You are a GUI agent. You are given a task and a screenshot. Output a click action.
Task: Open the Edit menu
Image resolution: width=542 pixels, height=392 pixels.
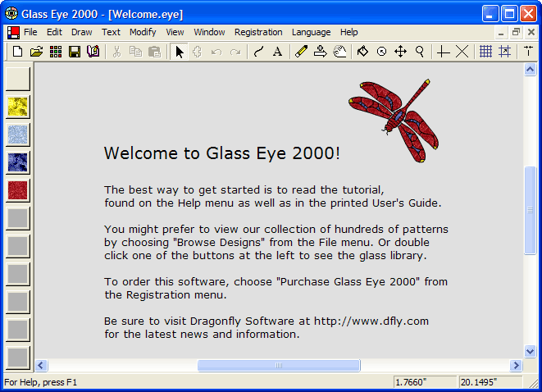pos(54,32)
